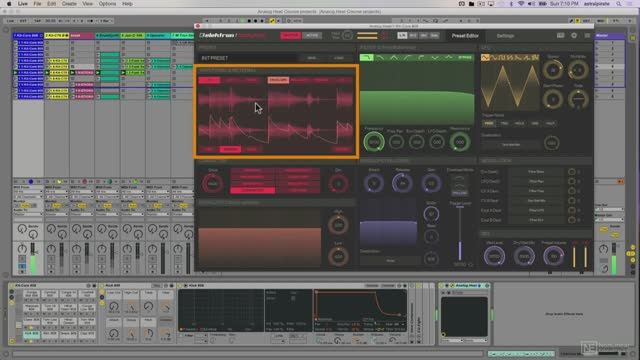Image resolution: width=640 pixels, height=360 pixels.
Task: Open plugin settings gear icon
Action: click(574, 36)
